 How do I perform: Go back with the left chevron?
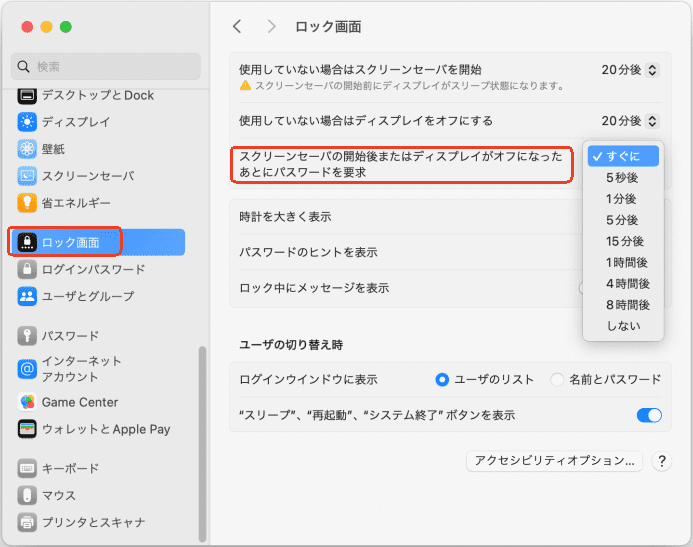[237, 27]
